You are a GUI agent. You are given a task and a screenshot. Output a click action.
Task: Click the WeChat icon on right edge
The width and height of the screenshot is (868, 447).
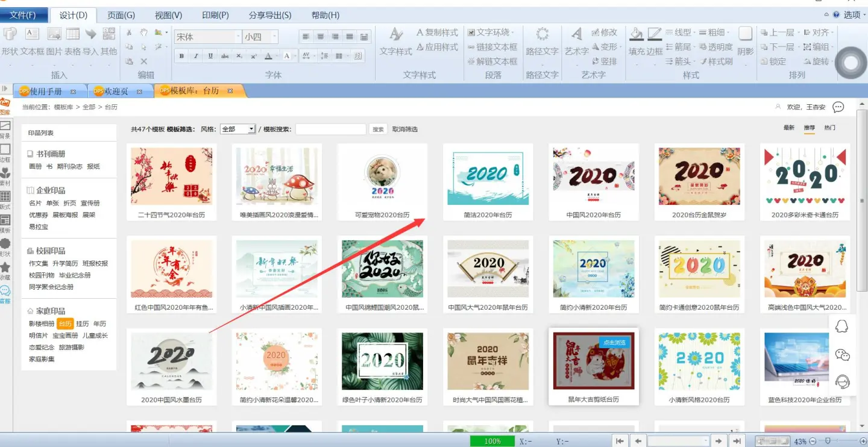[842, 355]
